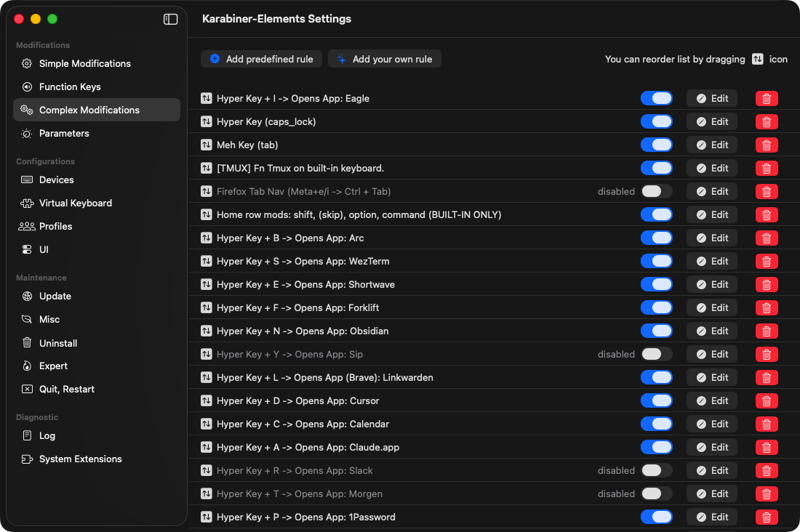
Task: Go to Devices configuration
Action: (97, 180)
